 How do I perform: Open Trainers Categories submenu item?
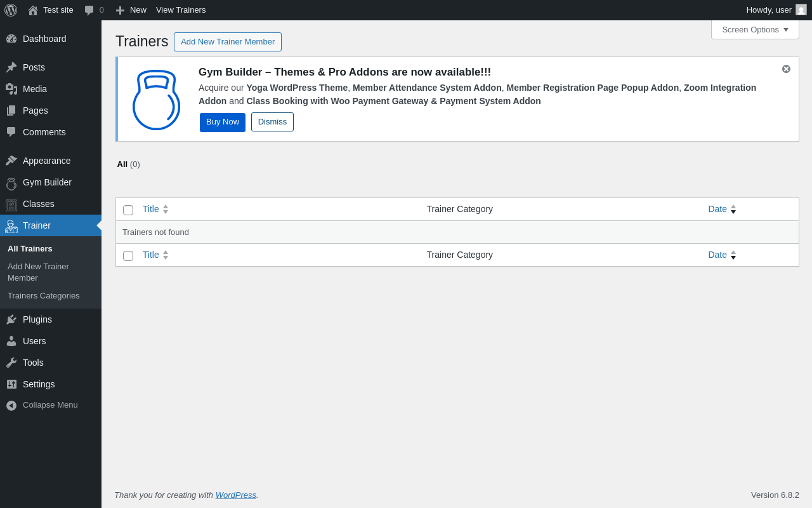coord(44,296)
